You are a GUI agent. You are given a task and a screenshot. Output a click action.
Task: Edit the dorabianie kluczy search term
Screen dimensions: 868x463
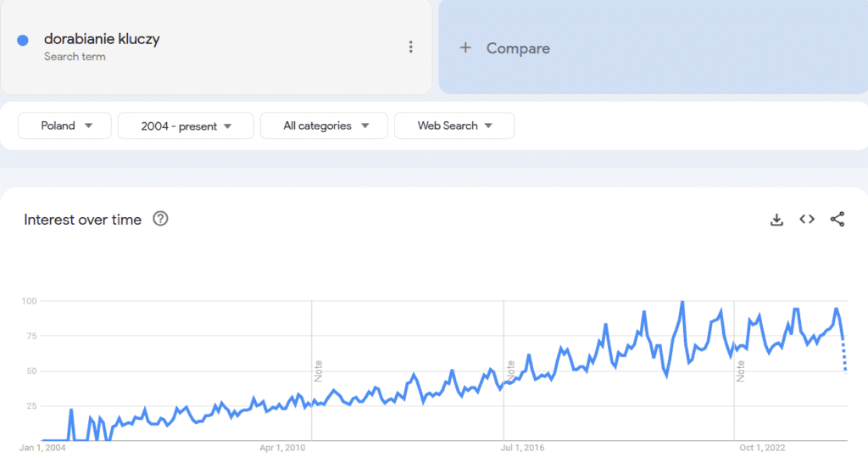(x=102, y=39)
